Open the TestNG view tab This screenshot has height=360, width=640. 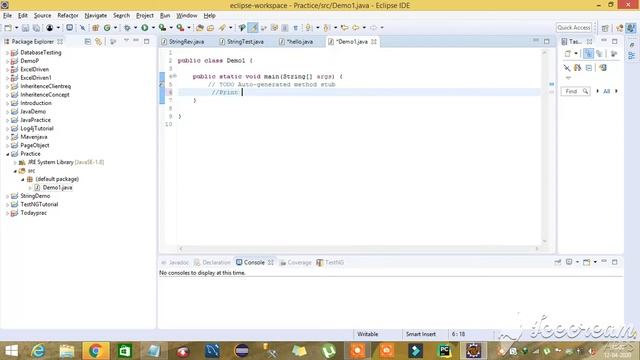[x=330, y=262]
